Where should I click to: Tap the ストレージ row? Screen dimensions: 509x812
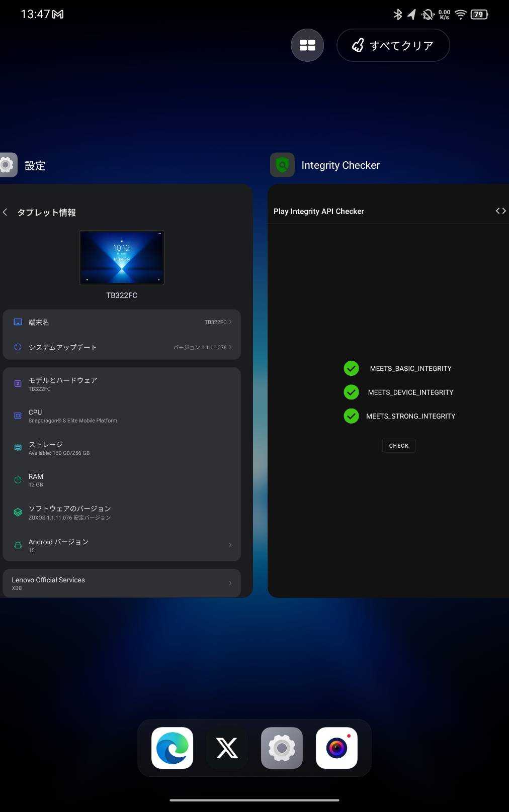pos(122,448)
